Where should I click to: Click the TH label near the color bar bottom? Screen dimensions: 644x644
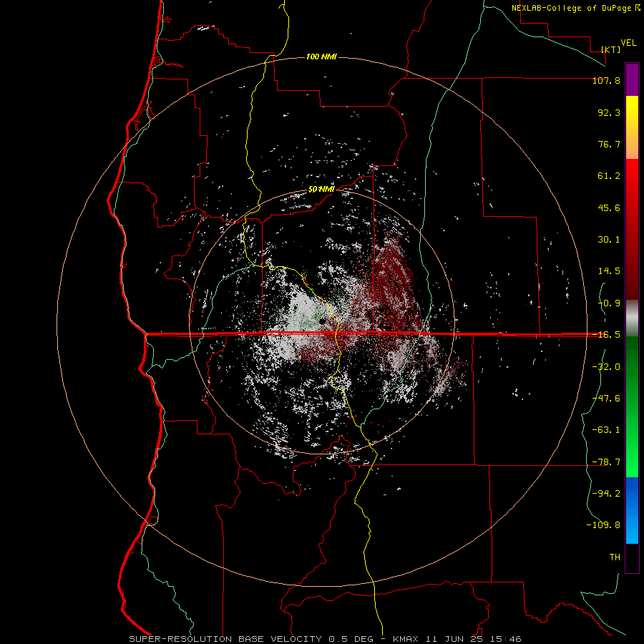tap(615, 557)
